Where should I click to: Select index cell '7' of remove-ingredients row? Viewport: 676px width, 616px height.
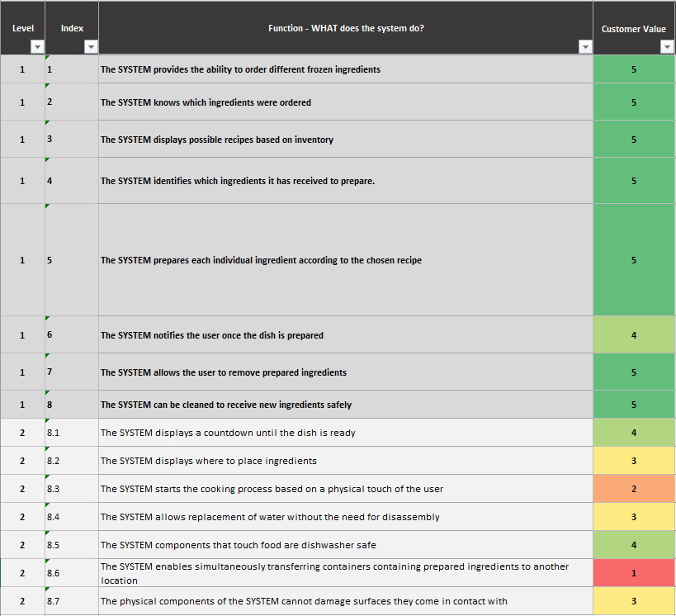tap(72, 372)
